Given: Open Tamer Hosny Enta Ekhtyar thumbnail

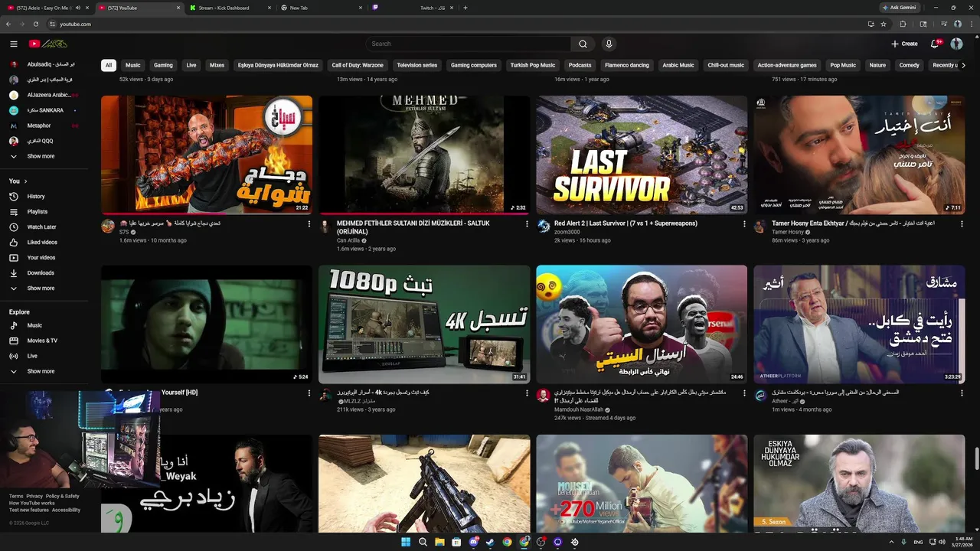Looking at the screenshot, I should click(x=859, y=155).
